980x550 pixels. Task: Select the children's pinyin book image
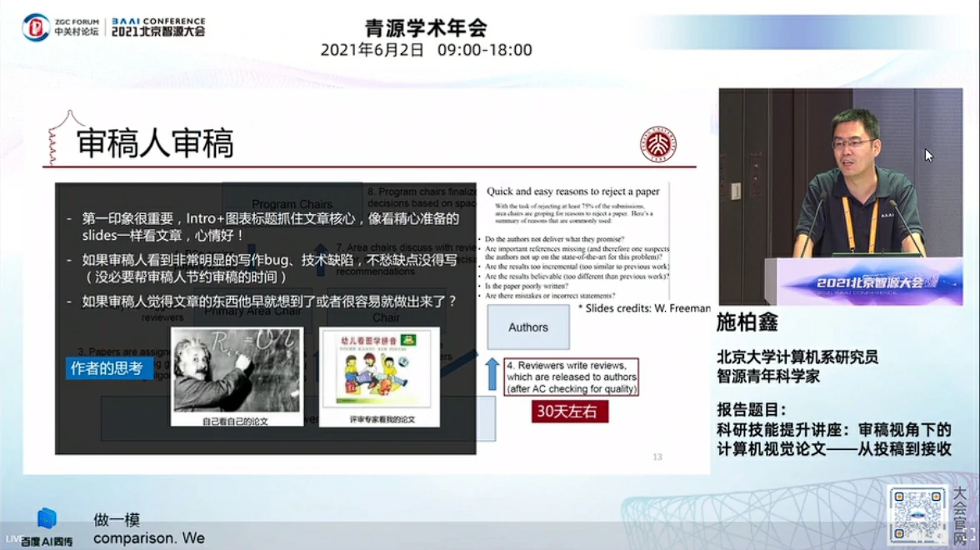(x=379, y=377)
